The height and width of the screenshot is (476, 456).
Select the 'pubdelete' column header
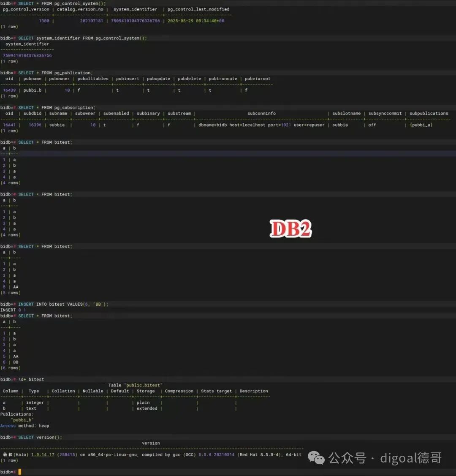tap(189, 79)
